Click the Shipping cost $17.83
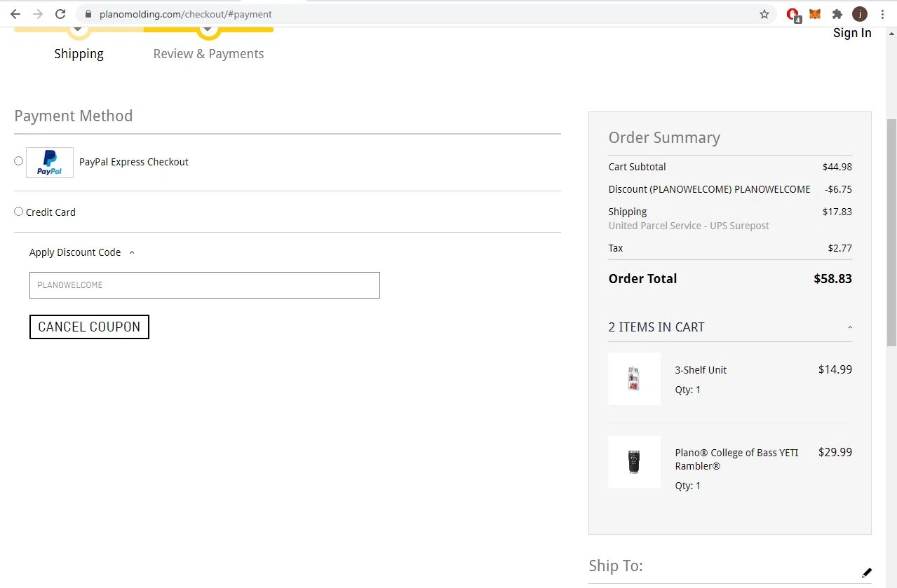Viewport: 897px width, 588px height. point(837,212)
